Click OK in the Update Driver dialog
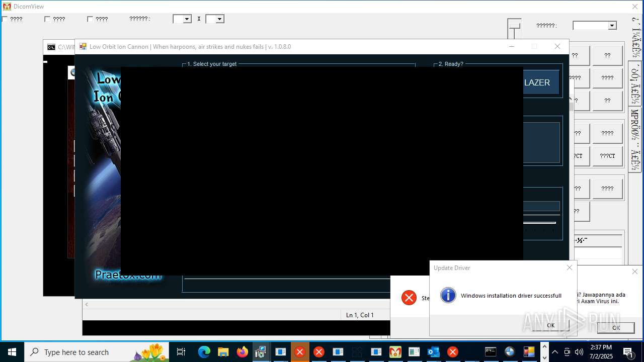This screenshot has height=362, width=644. (x=550, y=325)
